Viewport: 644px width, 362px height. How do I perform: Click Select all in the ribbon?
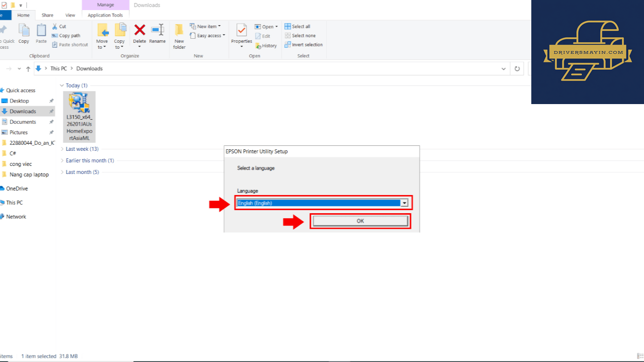297,26
